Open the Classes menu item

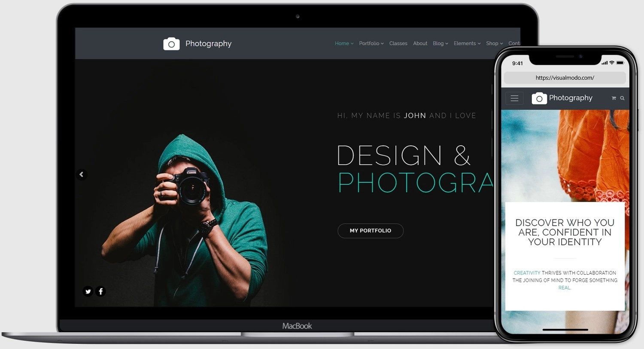pyautogui.click(x=398, y=43)
